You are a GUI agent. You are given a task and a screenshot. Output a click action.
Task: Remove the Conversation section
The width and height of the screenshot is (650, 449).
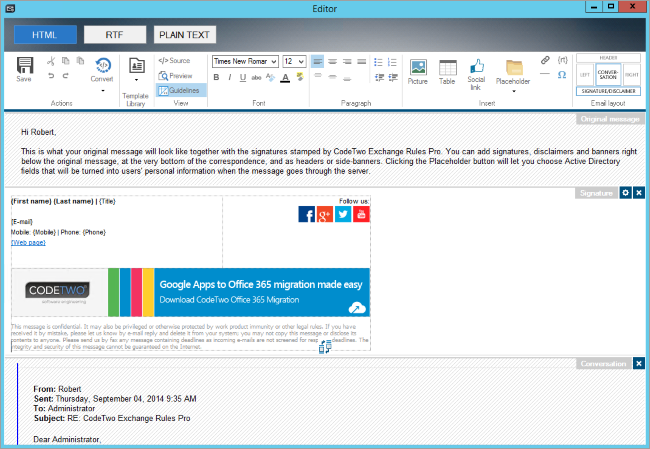coord(639,364)
